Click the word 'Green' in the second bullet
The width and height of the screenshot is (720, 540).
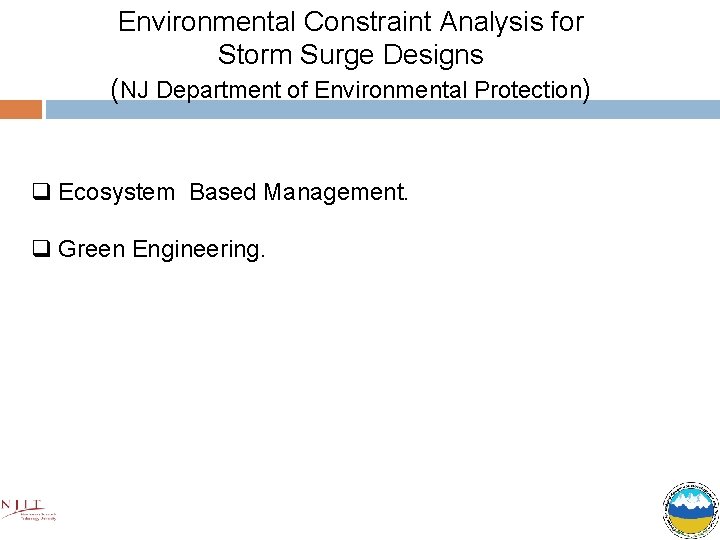pos(92,249)
